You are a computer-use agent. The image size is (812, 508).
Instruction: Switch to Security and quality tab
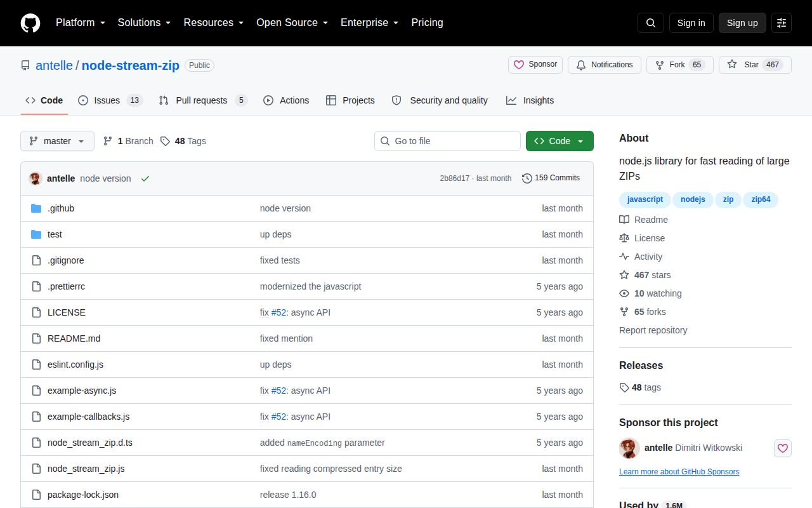click(440, 100)
